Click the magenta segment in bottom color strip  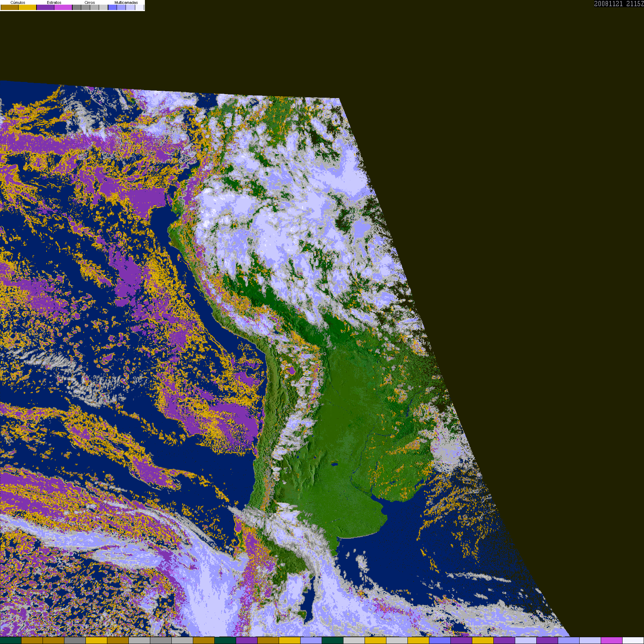click(x=612, y=640)
